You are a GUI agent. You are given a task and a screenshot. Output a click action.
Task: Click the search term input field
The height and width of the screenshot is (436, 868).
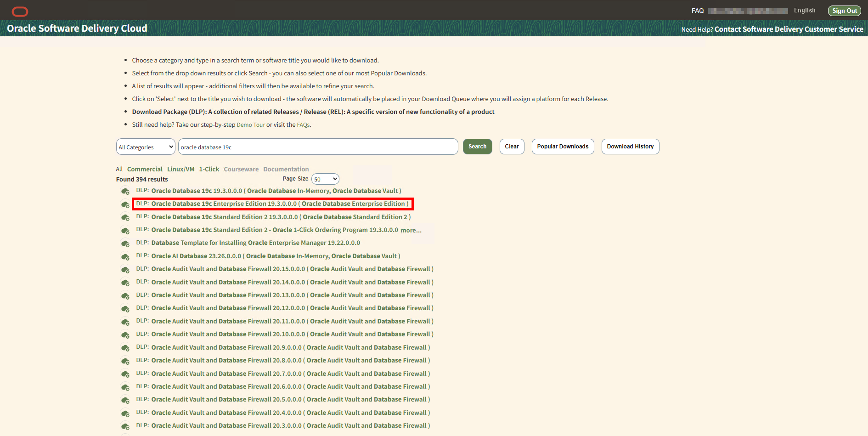(x=318, y=147)
